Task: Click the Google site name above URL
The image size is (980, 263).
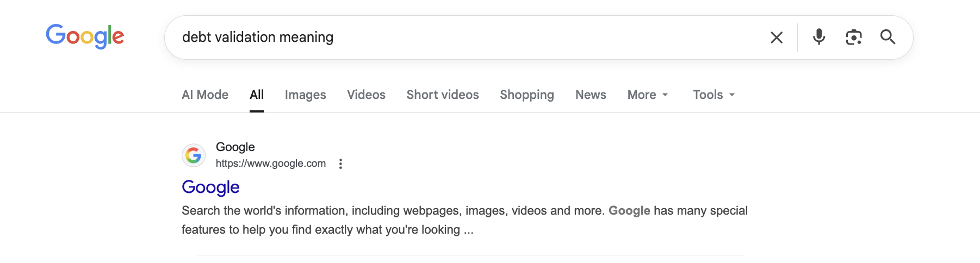Action: pyautogui.click(x=235, y=147)
